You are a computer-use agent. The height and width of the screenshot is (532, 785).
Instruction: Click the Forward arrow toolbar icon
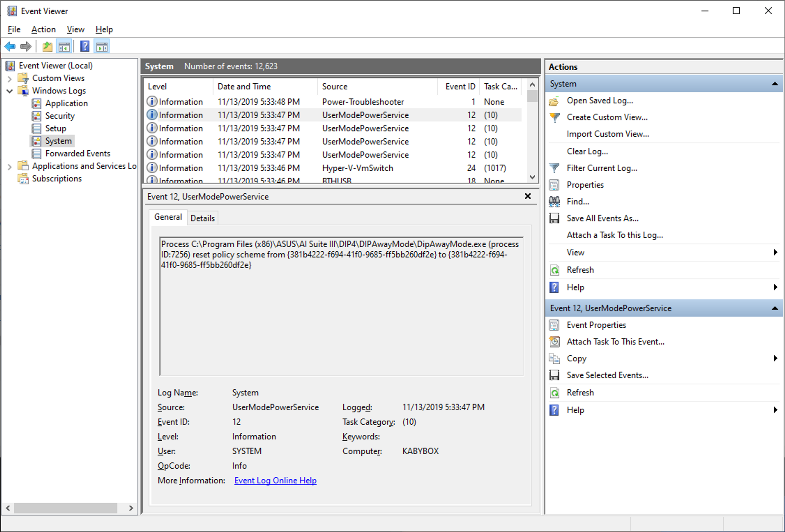[26, 46]
